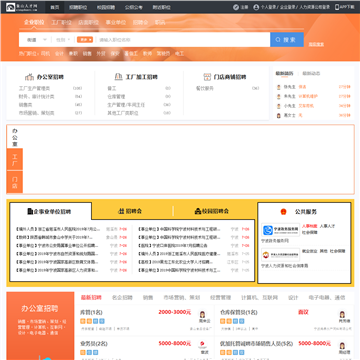The image size is (360, 360).
Task: Click the 公共服务 emblem icon
Action: click(284, 212)
